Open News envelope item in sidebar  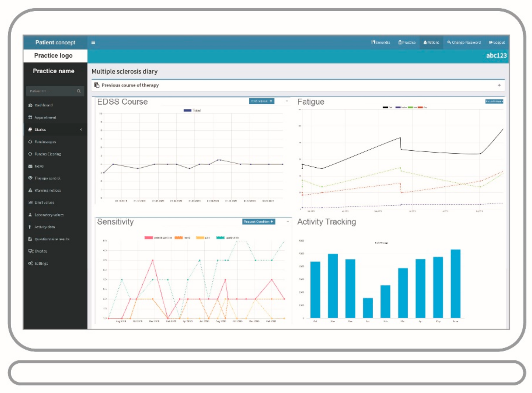point(39,166)
